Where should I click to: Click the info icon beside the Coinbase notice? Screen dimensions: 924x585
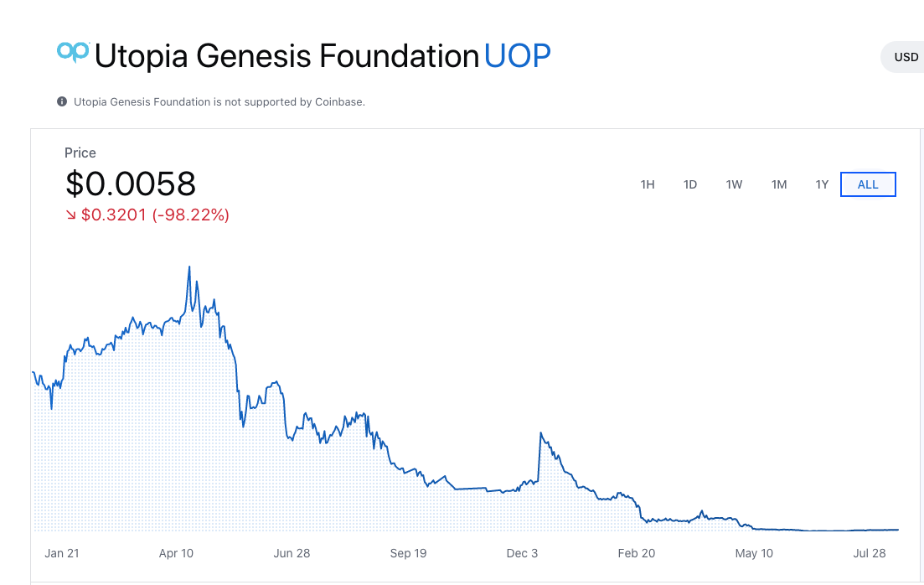60,101
